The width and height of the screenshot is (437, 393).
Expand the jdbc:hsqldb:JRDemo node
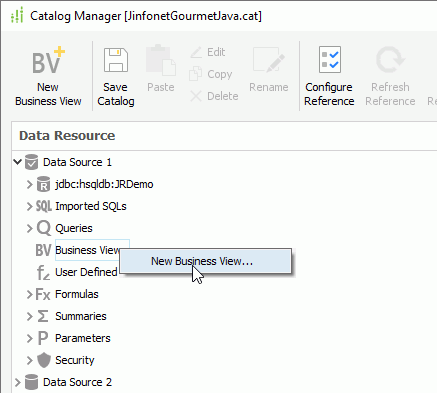[30, 184]
